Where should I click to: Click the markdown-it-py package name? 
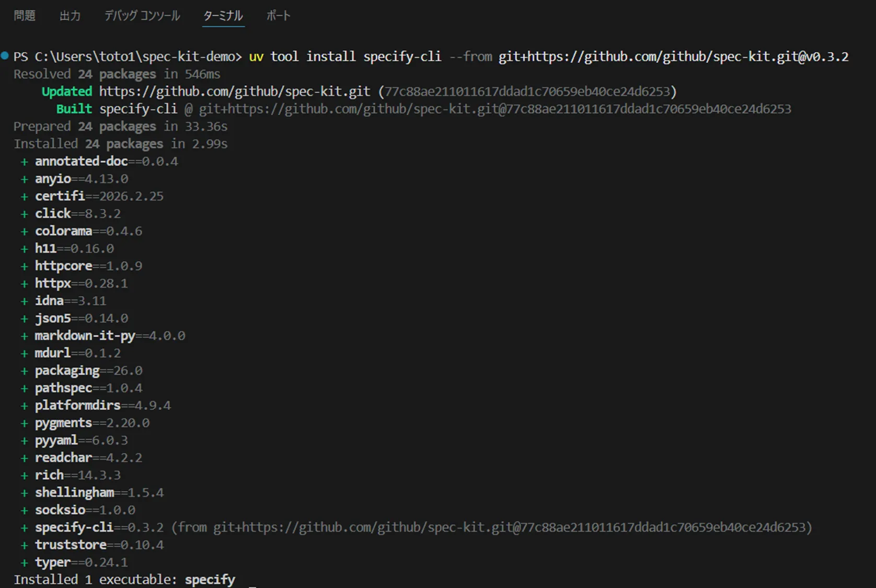click(85, 336)
